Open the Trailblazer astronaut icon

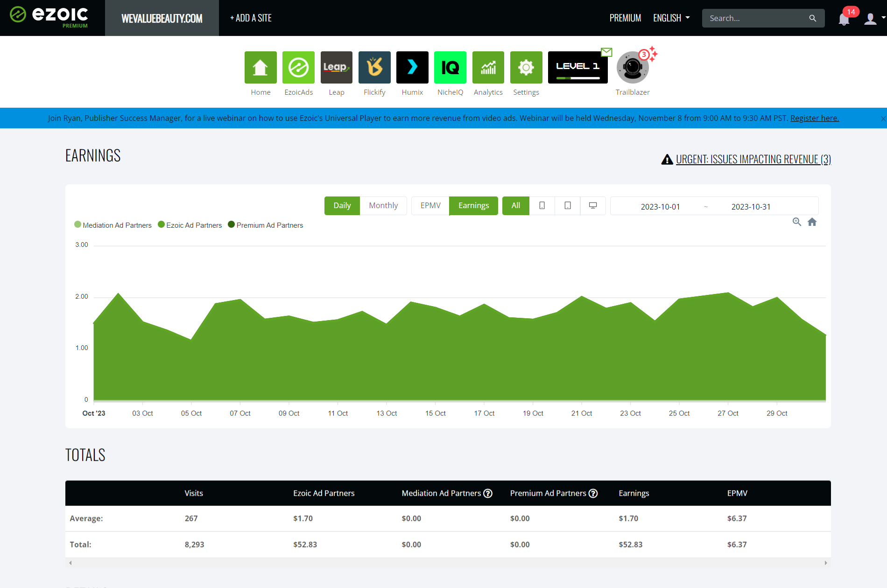[633, 68]
